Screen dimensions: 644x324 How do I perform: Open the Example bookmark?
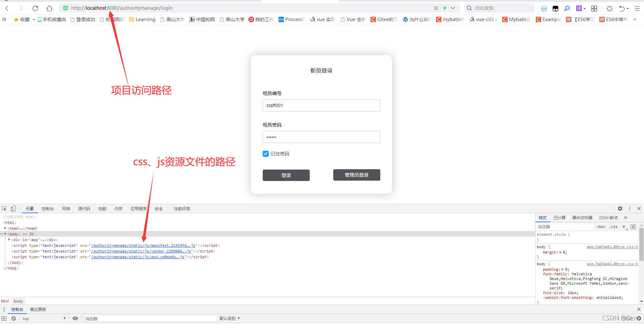click(x=549, y=19)
